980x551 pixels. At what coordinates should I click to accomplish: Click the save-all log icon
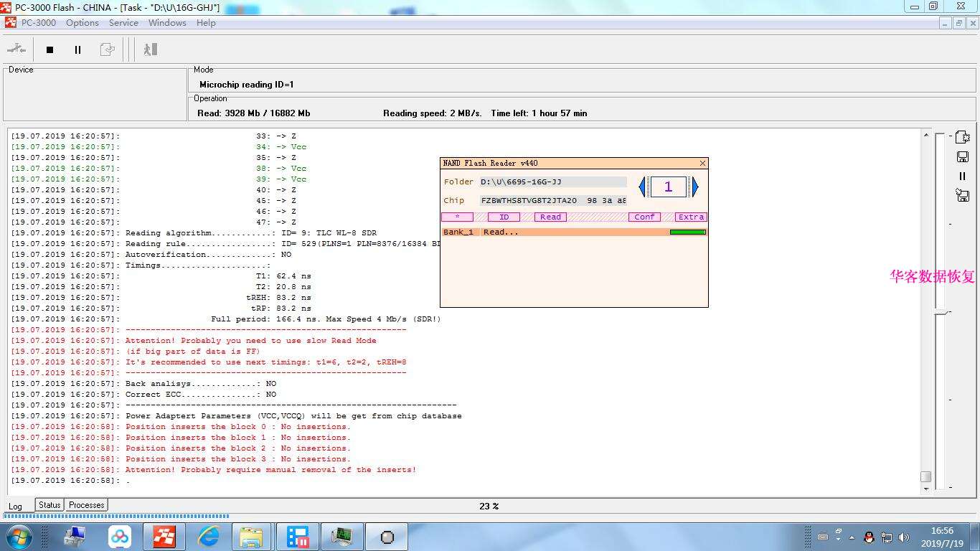[963, 194]
